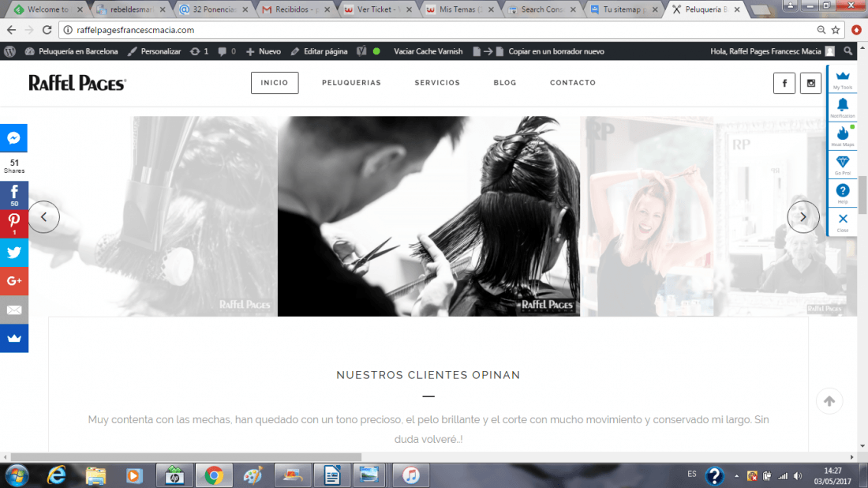The height and width of the screenshot is (488, 868).
Task: Click the Go Pro diamond icon
Action: 843,164
